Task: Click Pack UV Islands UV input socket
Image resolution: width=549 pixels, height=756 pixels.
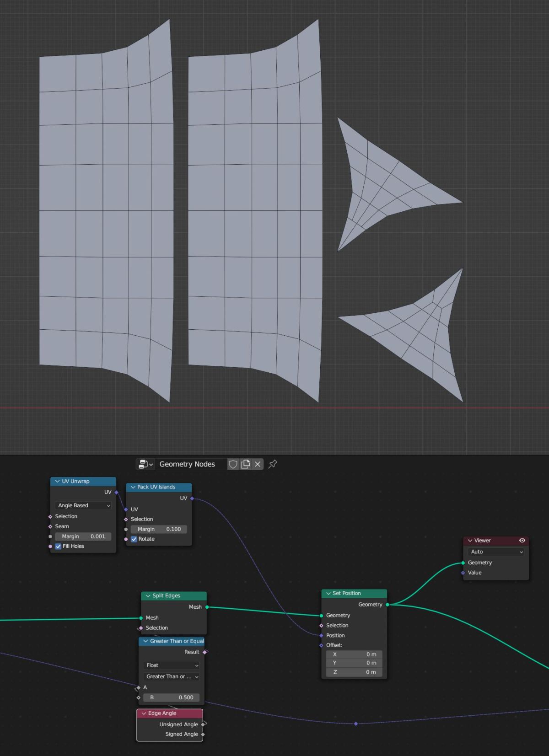Action: [x=126, y=509]
